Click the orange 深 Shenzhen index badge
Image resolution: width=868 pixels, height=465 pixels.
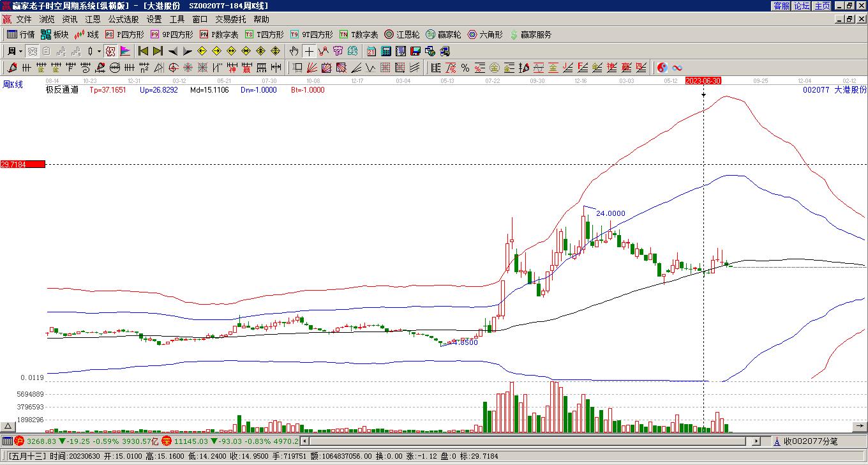pyautogui.click(x=166, y=441)
